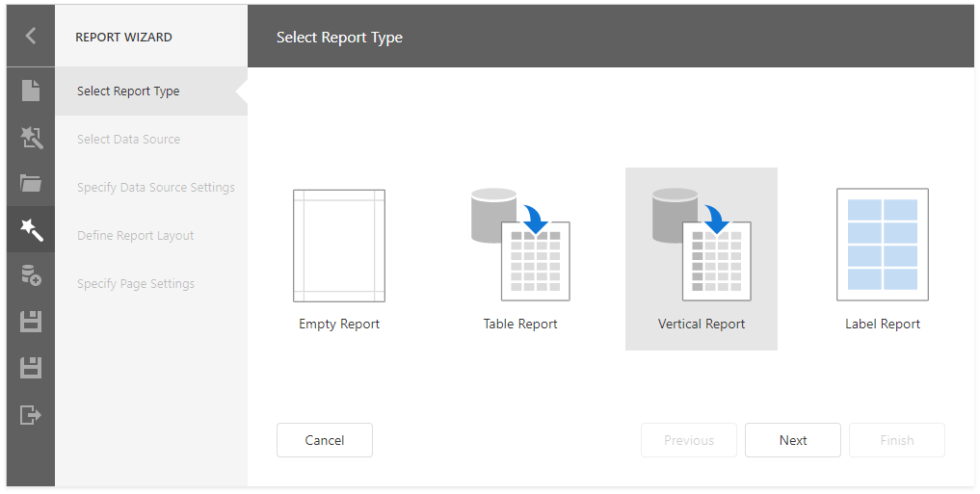Click the back arrow to close the menu
Screen dimensions: 980x494
(x=31, y=36)
